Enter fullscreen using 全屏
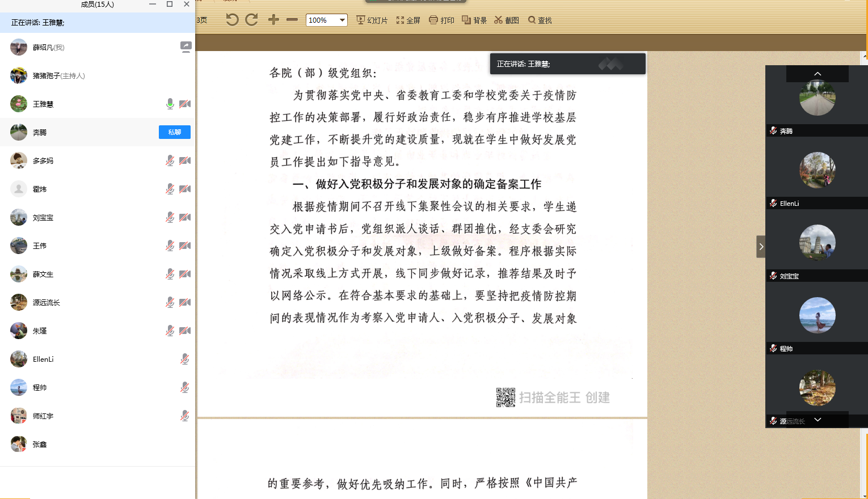 (x=408, y=20)
